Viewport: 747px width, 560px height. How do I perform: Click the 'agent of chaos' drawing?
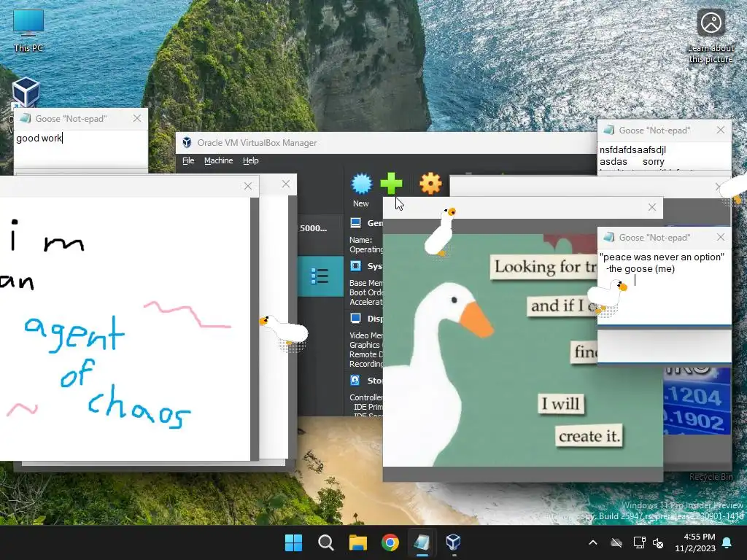125,329
